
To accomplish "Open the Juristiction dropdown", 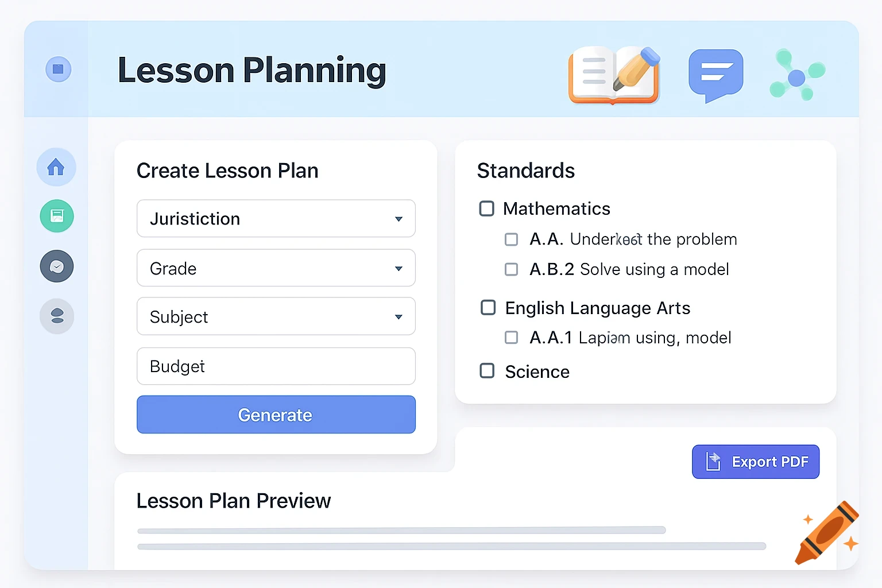I will [276, 218].
